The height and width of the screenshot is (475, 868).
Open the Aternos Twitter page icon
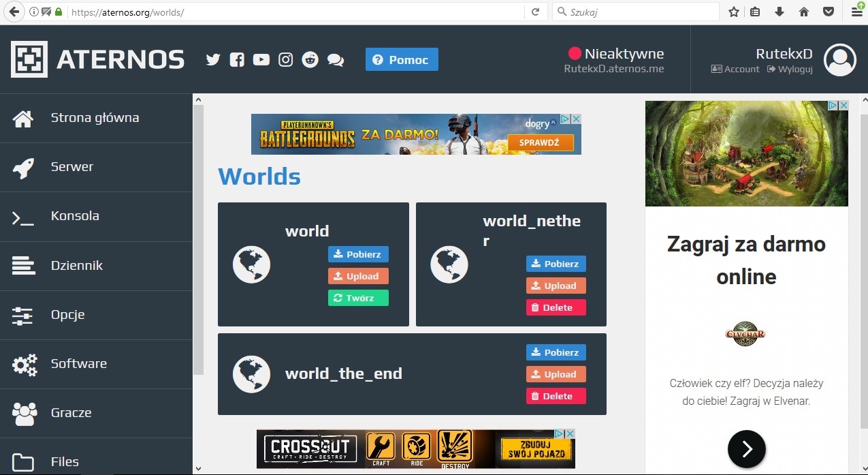[213, 60]
